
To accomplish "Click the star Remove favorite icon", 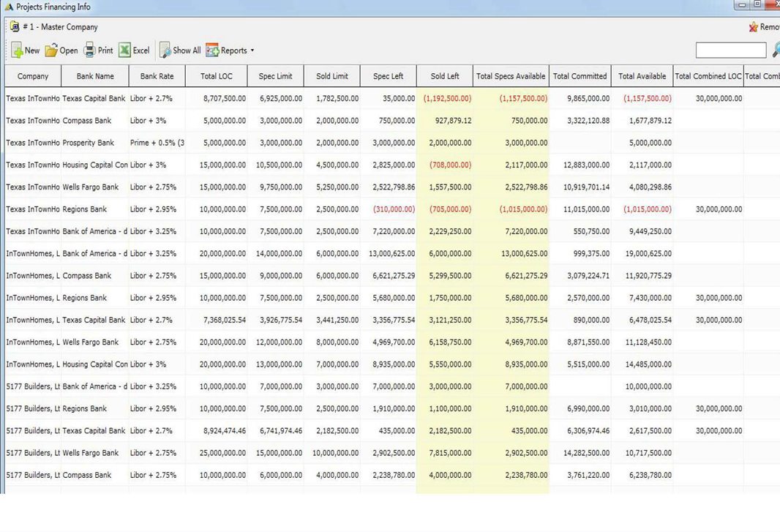I will click(753, 27).
